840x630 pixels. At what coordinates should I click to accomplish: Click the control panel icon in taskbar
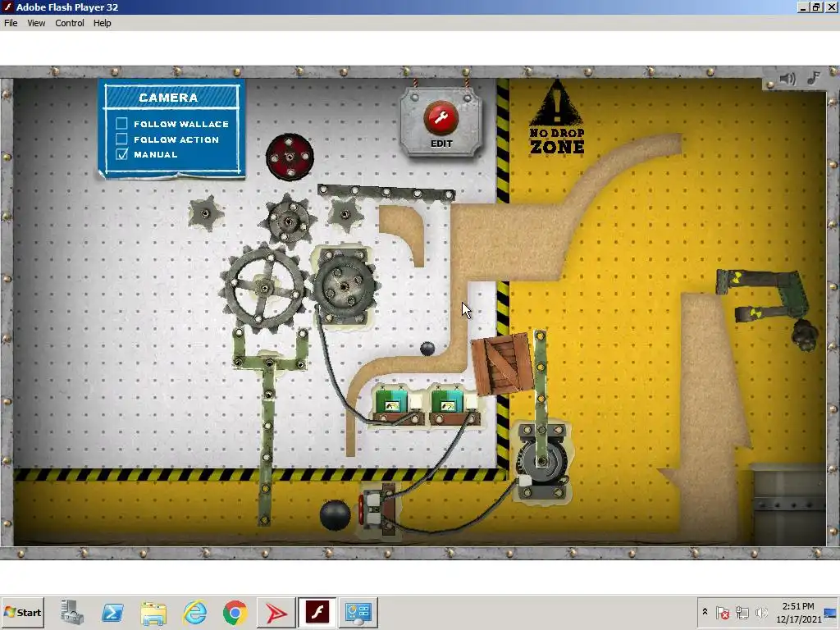coord(358,612)
